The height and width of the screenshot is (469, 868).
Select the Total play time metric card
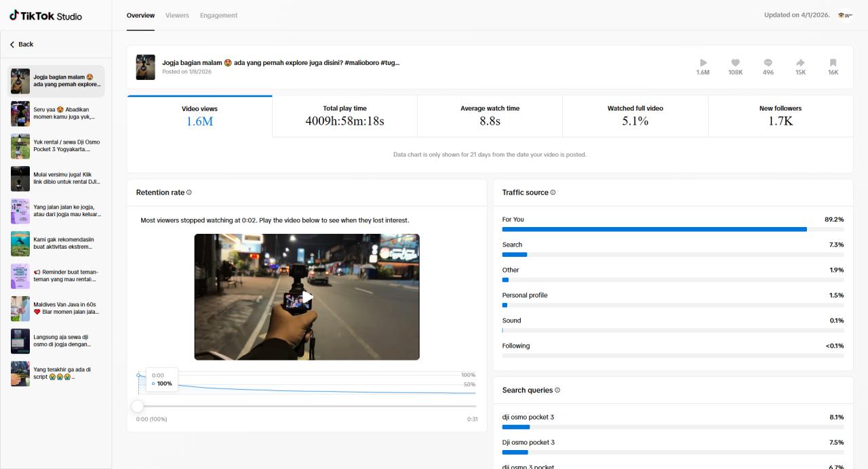pos(344,116)
